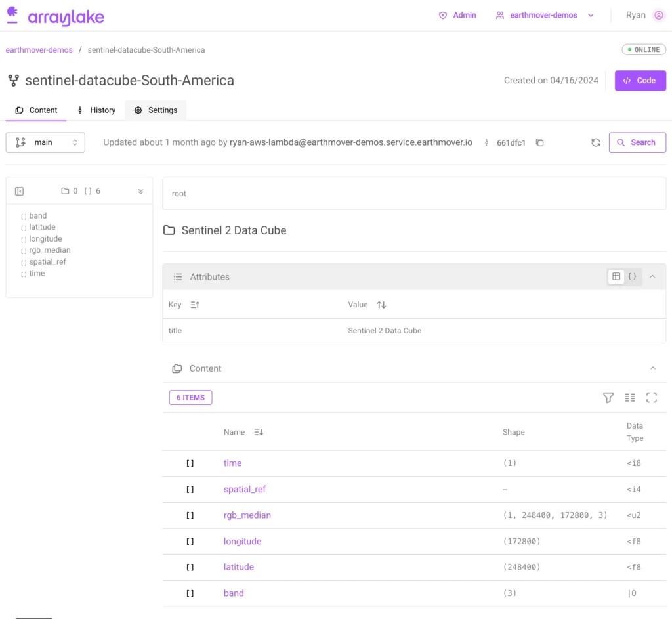
Task: Open the main branch dropdown
Action: [x=45, y=142]
